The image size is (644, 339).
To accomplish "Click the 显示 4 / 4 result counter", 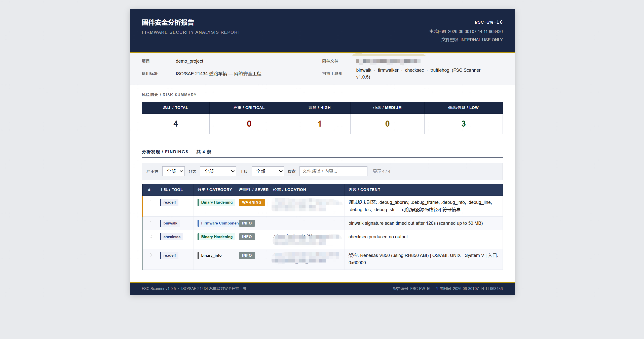I will pos(381,171).
